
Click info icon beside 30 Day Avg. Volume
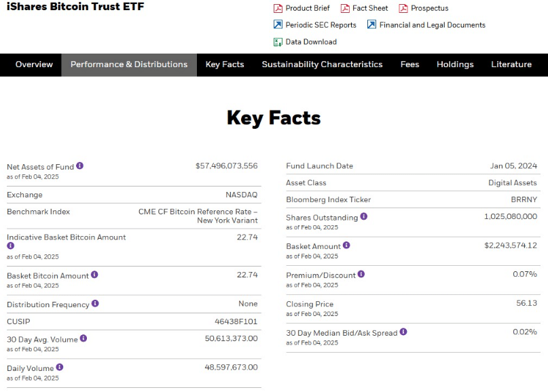[84, 338]
